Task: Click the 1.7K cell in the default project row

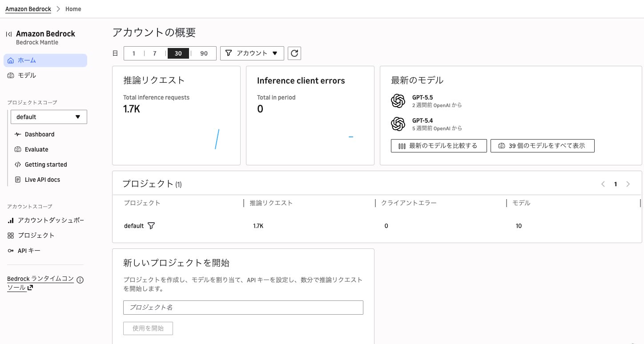Action: click(x=258, y=226)
